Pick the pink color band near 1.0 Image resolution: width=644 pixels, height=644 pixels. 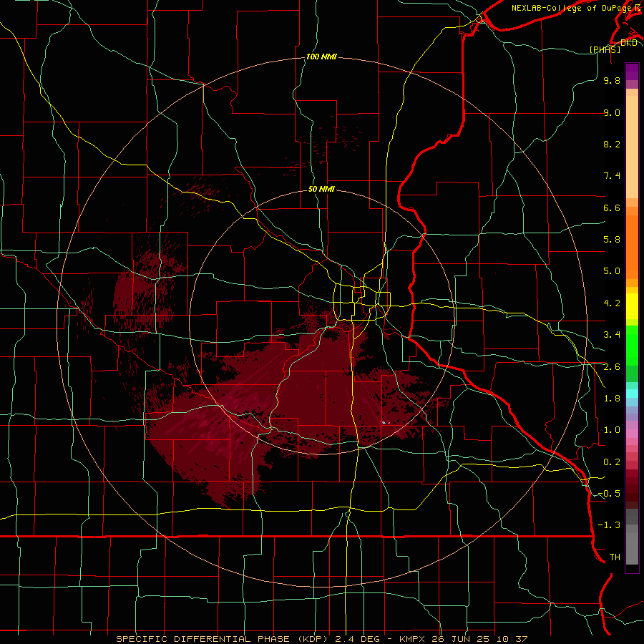coord(632,434)
